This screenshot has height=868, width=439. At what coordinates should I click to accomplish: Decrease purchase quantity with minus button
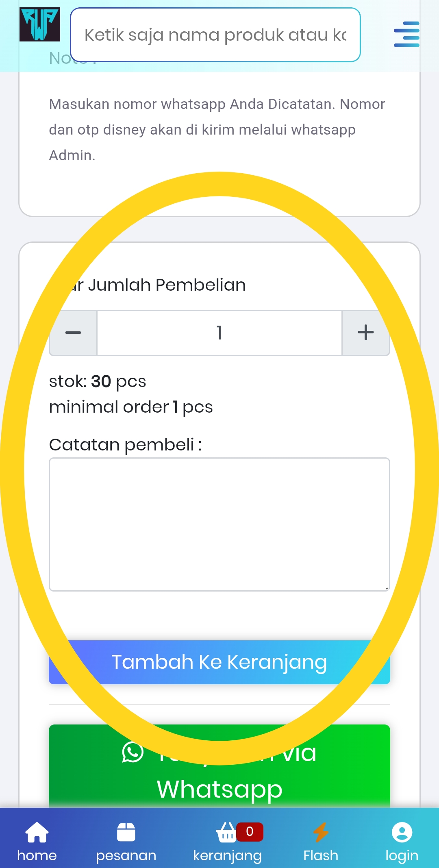(73, 333)
